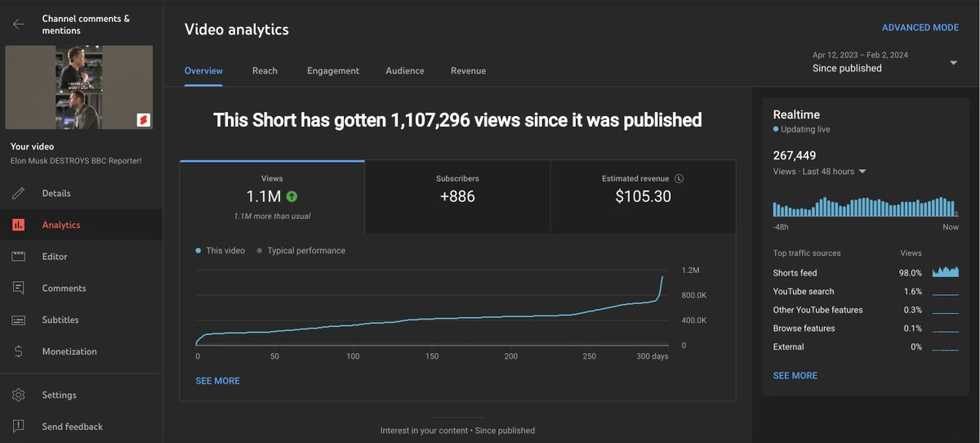Image resolution: width=980 pixels, height=443 pixels.
Task: Click the Updating live status text
Action: pyautogui.click(x=804, y=130)
